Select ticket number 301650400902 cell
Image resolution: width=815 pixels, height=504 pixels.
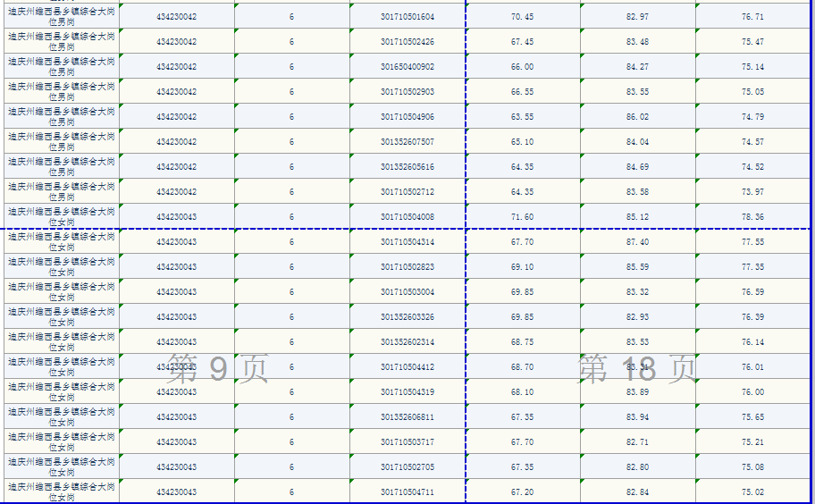pos(407,67)
